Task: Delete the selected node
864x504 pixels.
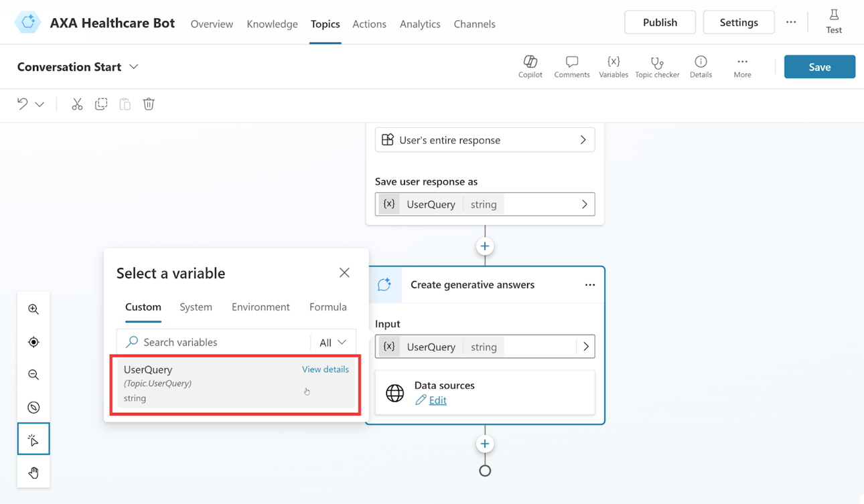Action: (x=148, y=104)
